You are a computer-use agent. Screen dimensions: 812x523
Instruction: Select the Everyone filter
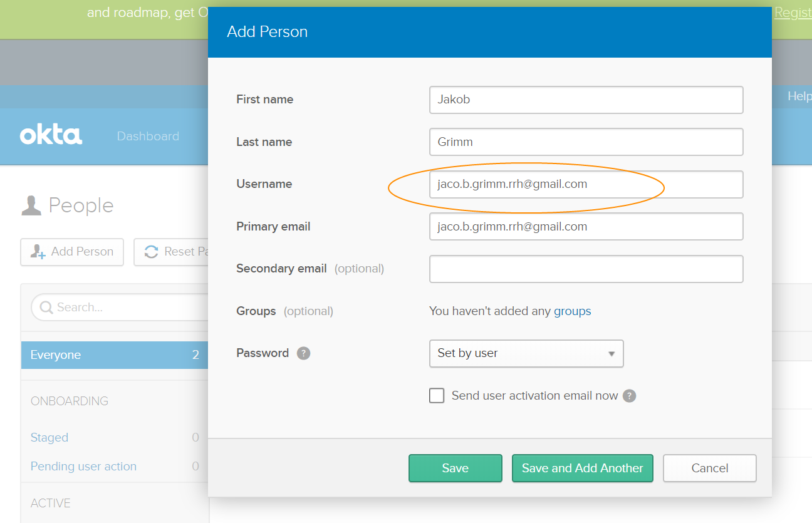coord(115,355)
